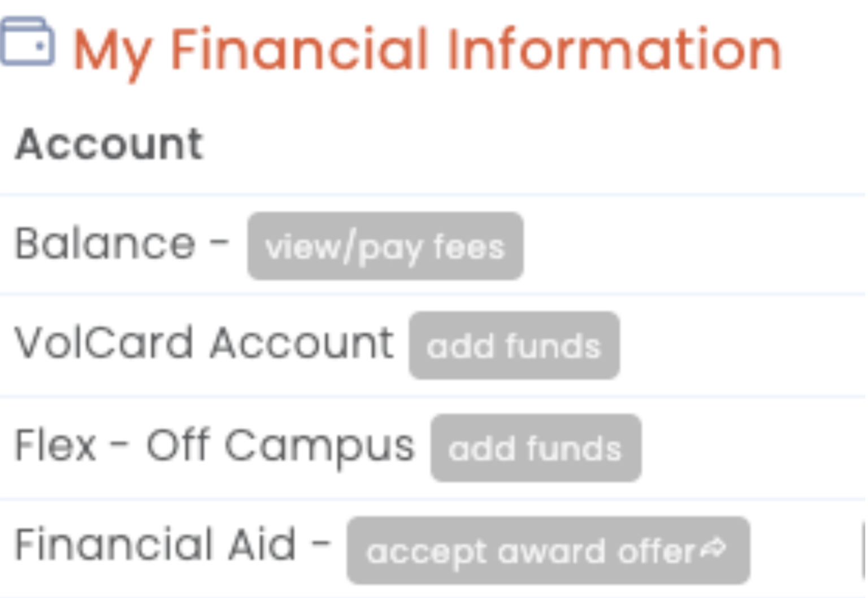Add funds to Flex - Off Campus

pos(535,448)
